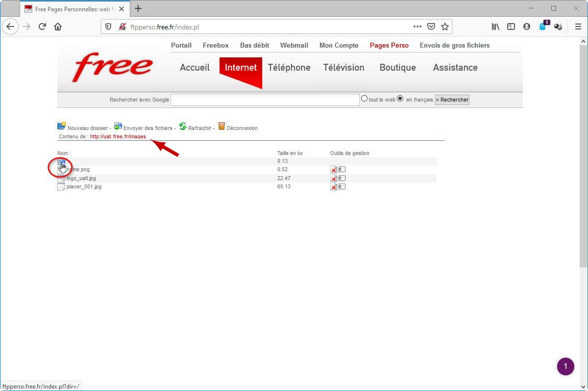Click the purple circle badge showing 1
The height and width of the screenshot is (391, 588).
pos(565,366)
